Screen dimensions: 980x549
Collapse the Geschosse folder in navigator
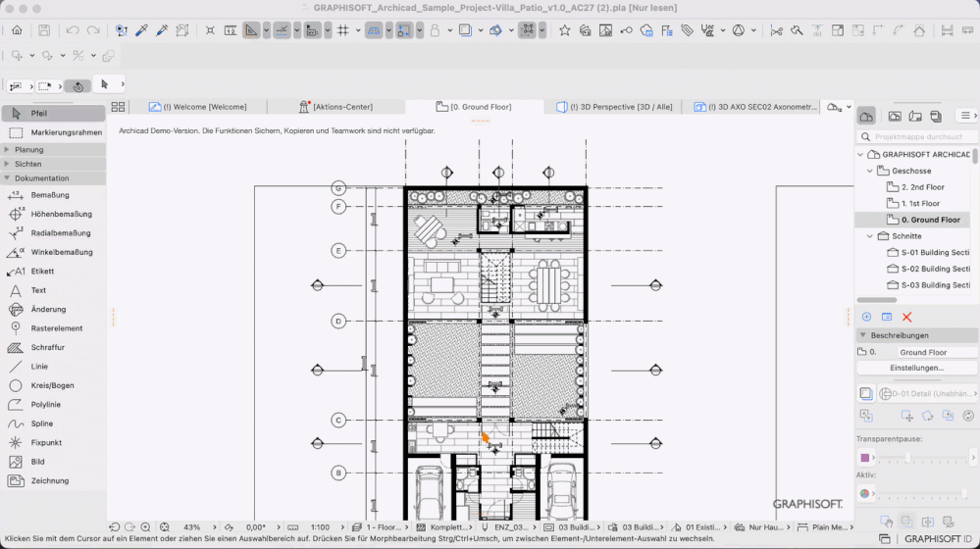click(x=870, y=171)
